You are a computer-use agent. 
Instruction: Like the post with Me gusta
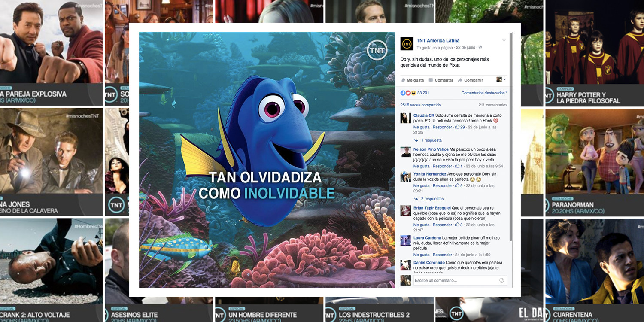tap(412, 80)
